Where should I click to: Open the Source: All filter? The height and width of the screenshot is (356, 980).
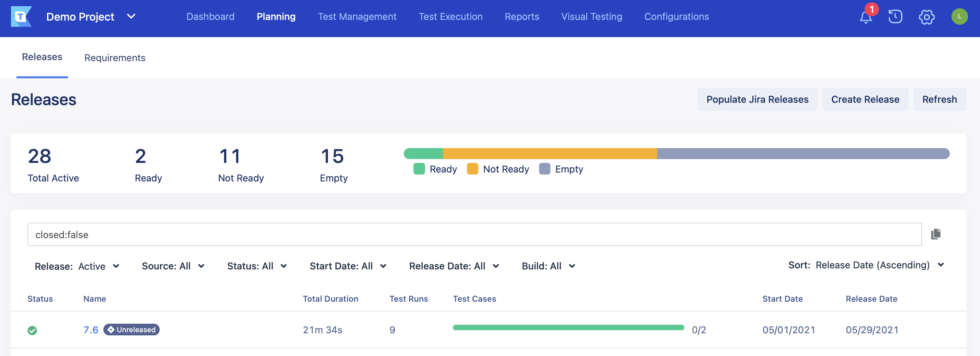point(174,266)
